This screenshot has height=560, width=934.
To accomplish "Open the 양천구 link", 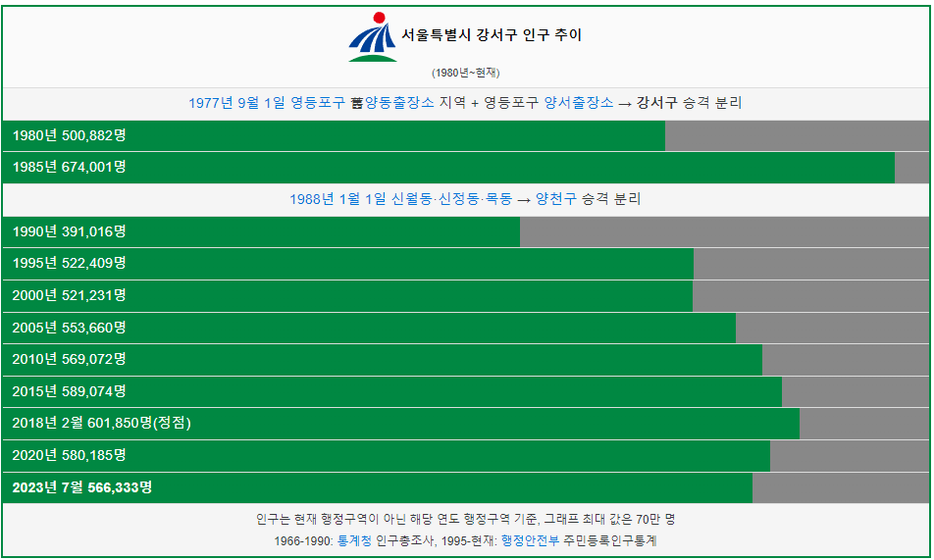I will (x=555, y=199).
